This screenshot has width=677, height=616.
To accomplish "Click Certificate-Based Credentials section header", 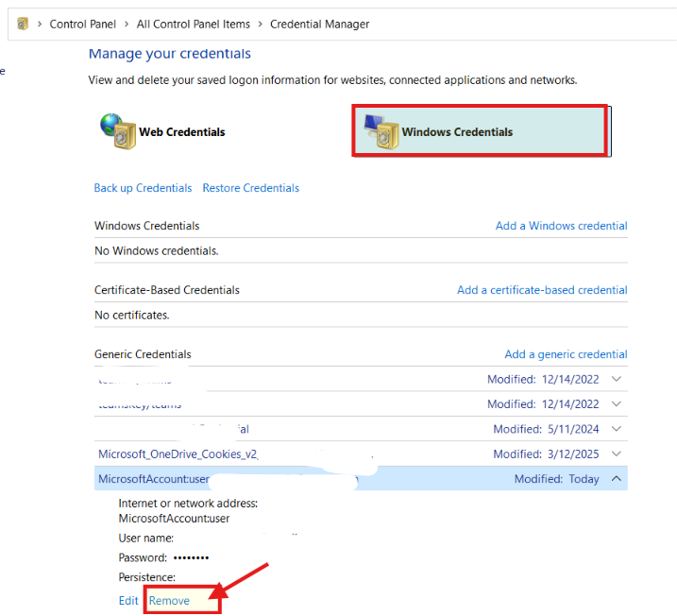I will tap(167, 290).
